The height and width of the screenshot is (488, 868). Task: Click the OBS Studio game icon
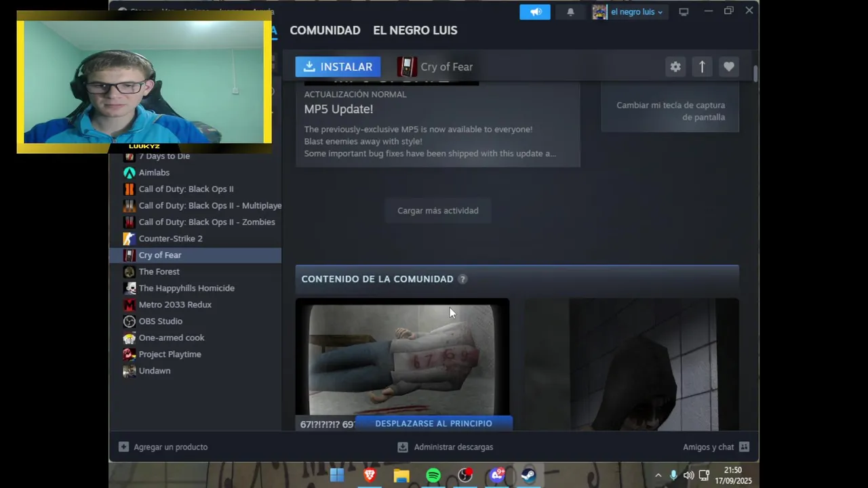tap(129, 321)
